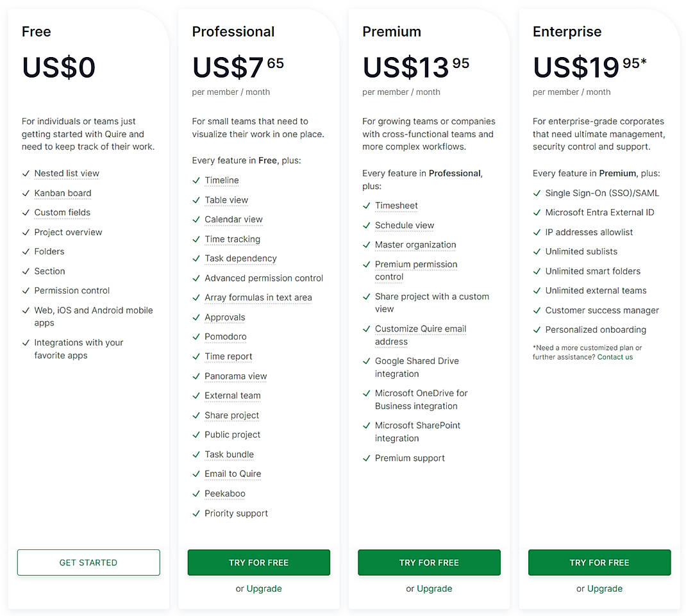Click TRY FOR FREE under Premium
Screen dimensions: 686x616
428,562
